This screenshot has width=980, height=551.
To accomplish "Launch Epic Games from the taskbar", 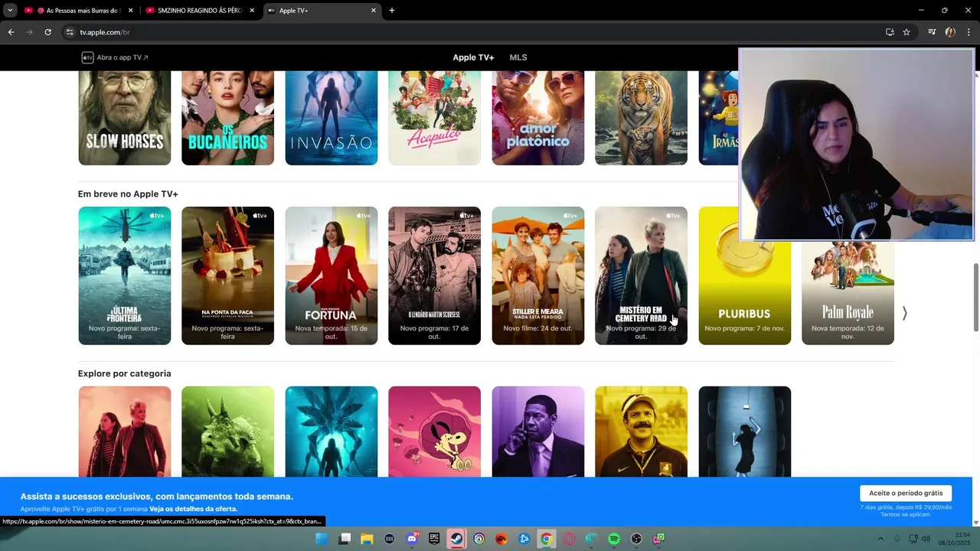I will [434, 539].
